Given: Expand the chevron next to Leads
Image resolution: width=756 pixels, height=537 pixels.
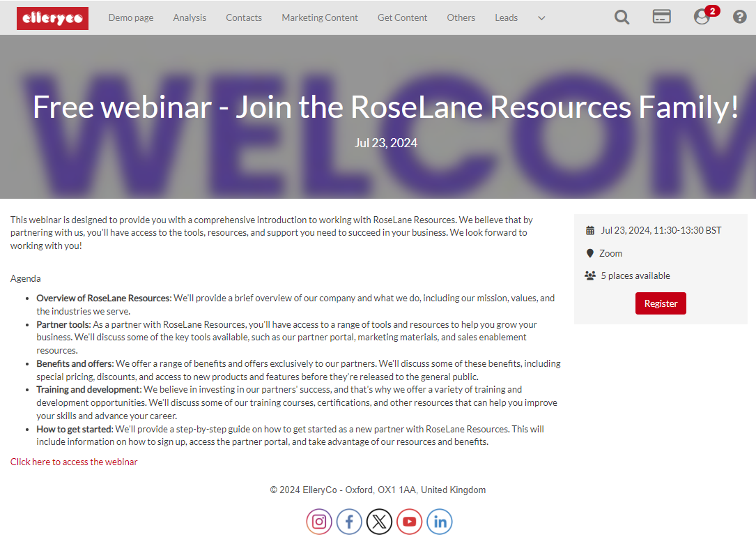Looking at the screenshot, I should tap(541, 18).
